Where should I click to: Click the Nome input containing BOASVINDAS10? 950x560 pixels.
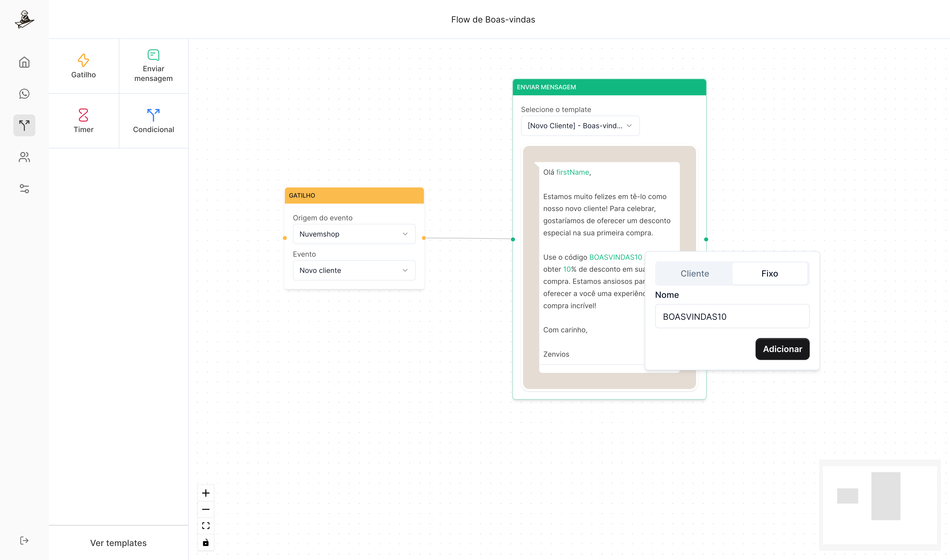tap(732, 316)
